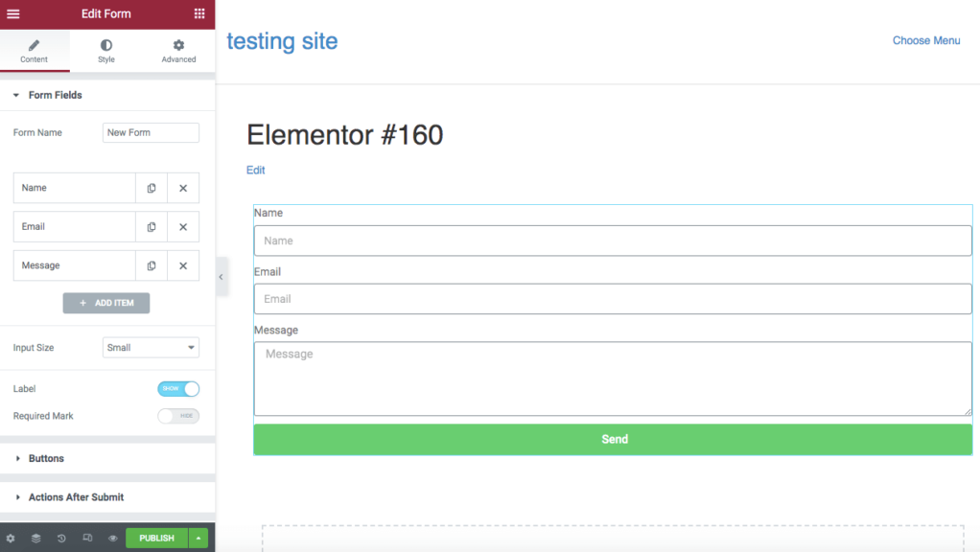Open responsive mode icon
980x552 pixels.
(87, 539)
